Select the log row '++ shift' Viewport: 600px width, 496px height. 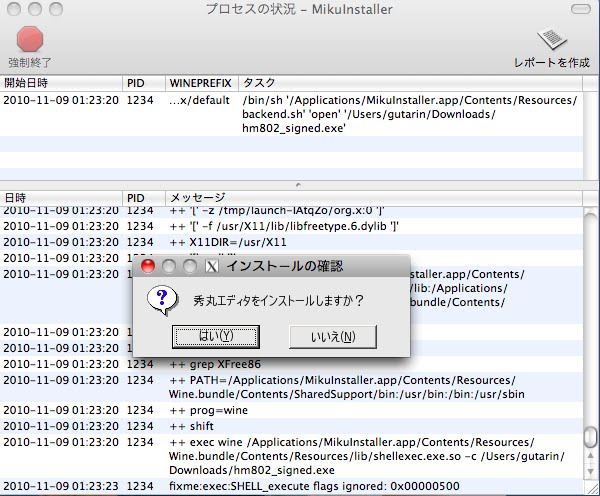coord(291,426)
